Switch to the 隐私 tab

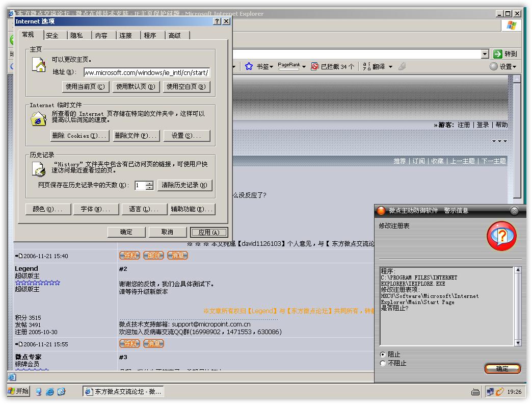(x=76, y=35)
